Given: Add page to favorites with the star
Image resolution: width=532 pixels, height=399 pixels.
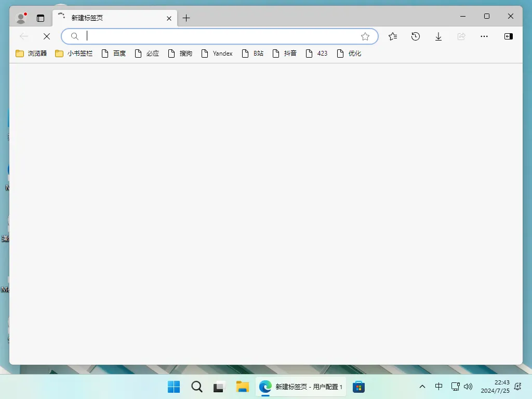Looking at the screenshot, I should 365,36.
